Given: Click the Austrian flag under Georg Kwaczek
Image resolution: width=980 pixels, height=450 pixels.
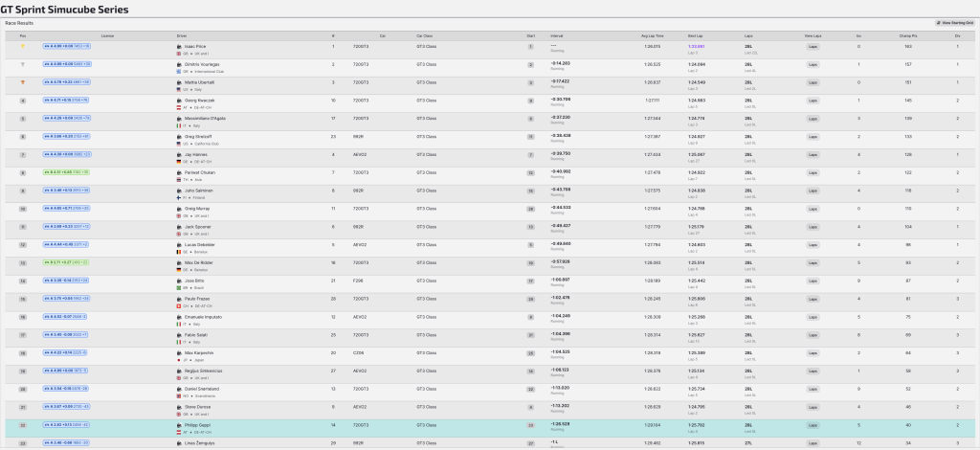Looking at the screenshot, I should tap(179, 107).
